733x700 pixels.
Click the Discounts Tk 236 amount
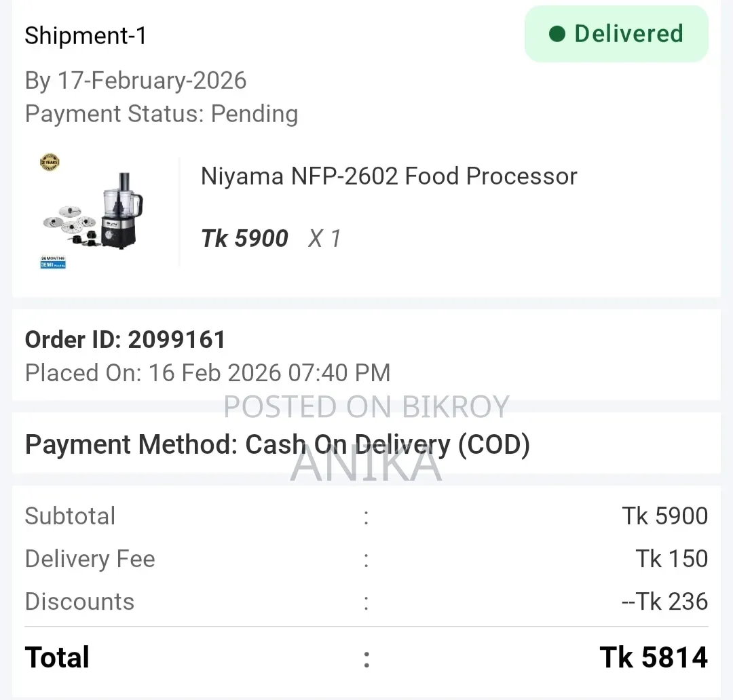(x=664, y=602)
